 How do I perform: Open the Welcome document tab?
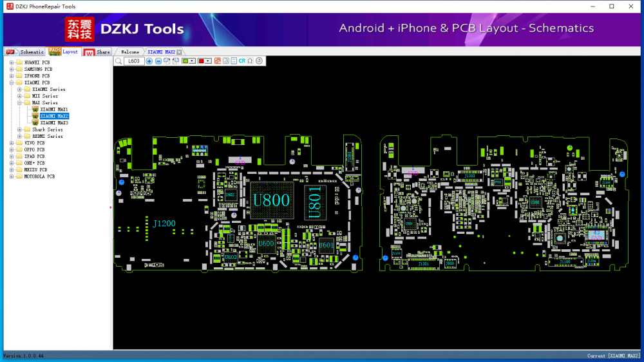tap(130, 52)
